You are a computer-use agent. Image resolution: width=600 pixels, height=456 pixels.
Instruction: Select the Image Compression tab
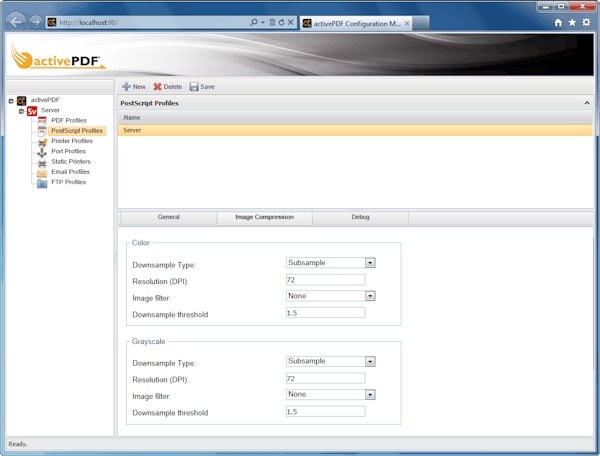pyautogui.click(x=264, y=217)
